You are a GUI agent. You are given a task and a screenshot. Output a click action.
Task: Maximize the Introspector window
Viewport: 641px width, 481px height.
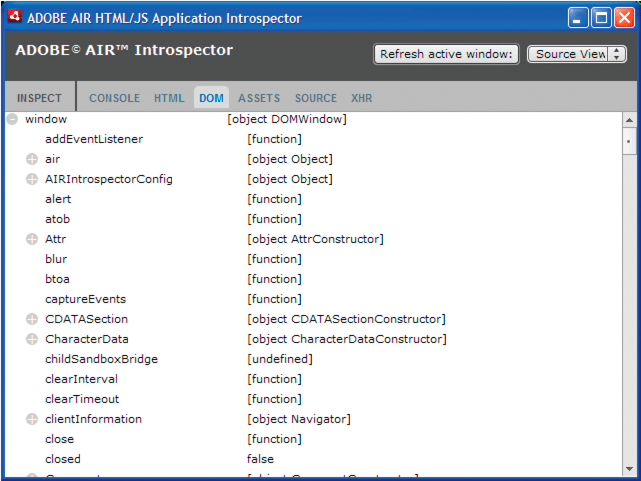(601, 18)
